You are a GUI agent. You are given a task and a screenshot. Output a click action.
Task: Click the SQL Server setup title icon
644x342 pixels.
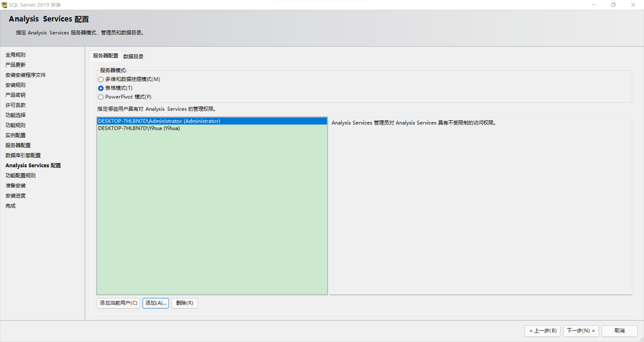[4, 5]
